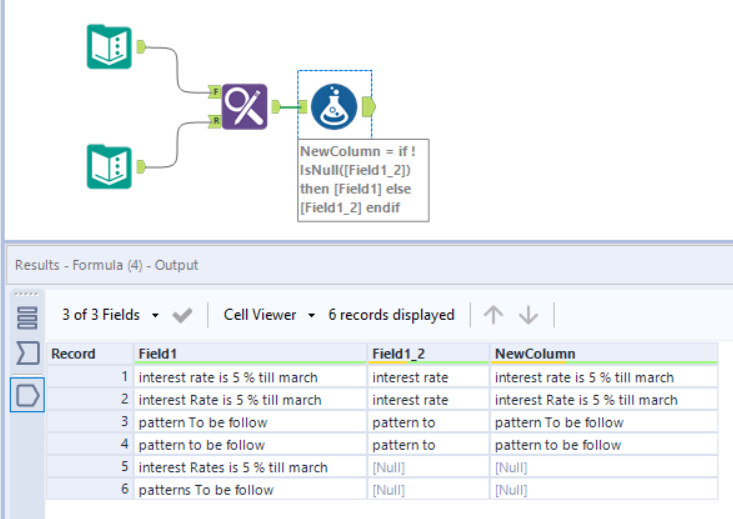Select cell 'interest Rates is 5 % till march'
The width and height of the screenshot is (733, 519).
pos(234,467)
